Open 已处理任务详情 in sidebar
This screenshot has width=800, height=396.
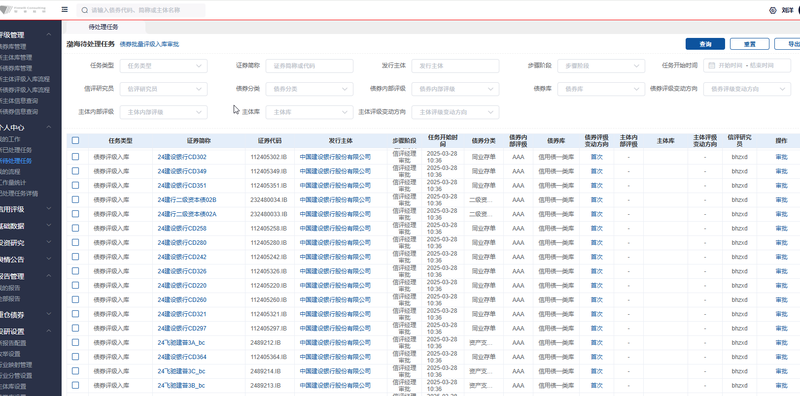19,193
